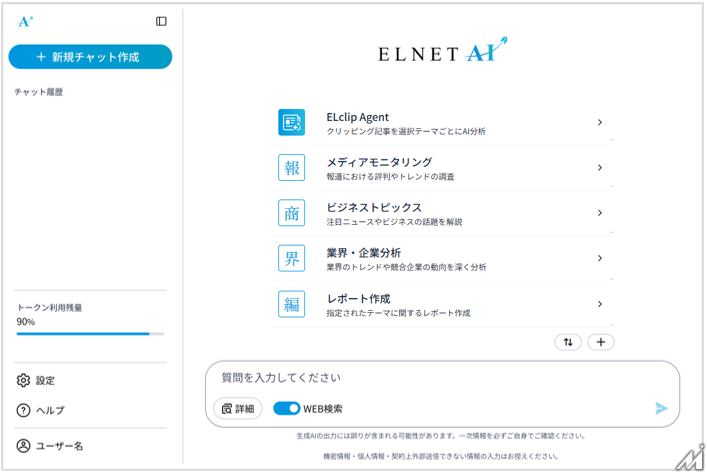Click the トークン利用残量 label
Screen dimensions: 707x472
point(50,307)
